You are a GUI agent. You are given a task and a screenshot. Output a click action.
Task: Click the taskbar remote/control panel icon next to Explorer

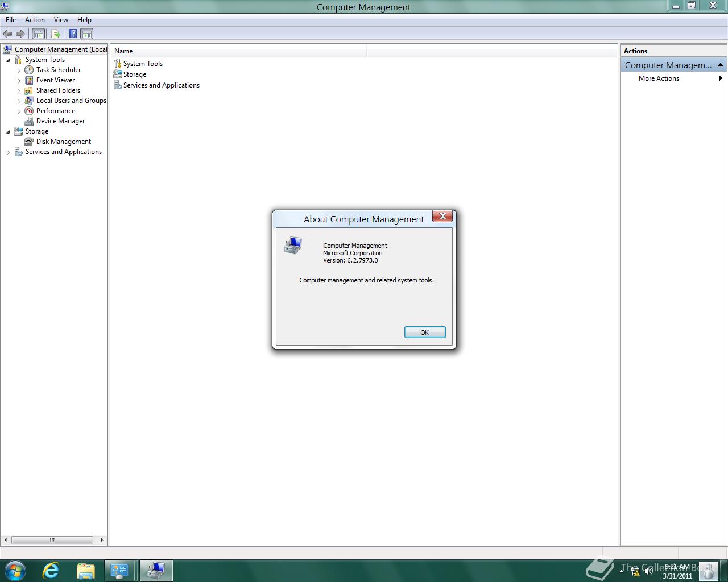pyautogui.click(x=119, y=571)
